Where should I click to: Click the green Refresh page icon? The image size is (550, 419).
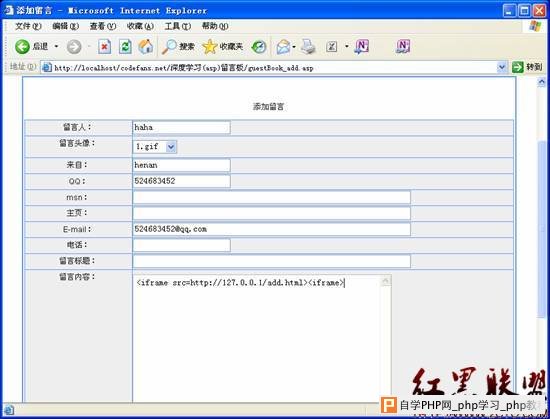pos(125,46)
